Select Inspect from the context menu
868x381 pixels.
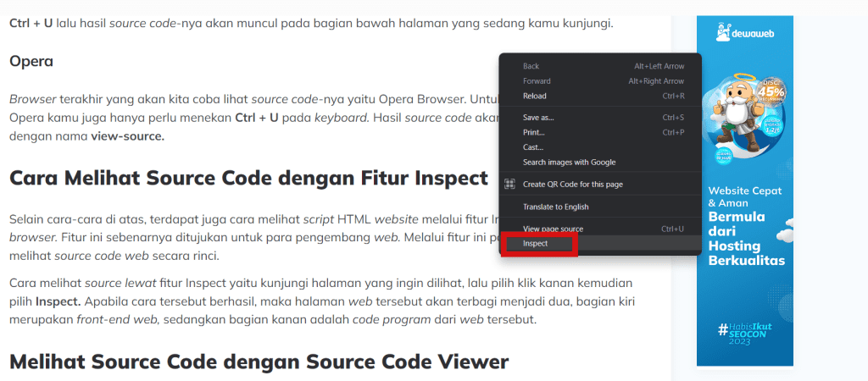[536, 244]
